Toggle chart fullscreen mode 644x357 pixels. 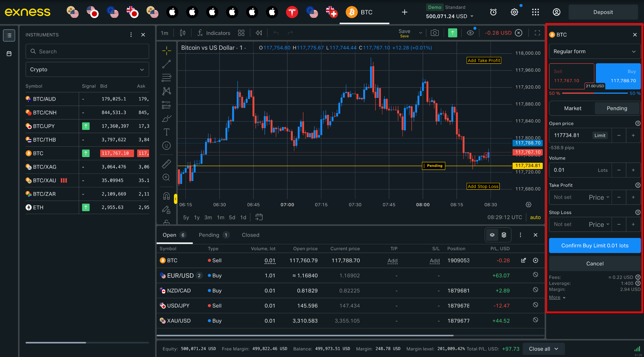(x=537, y=33)
